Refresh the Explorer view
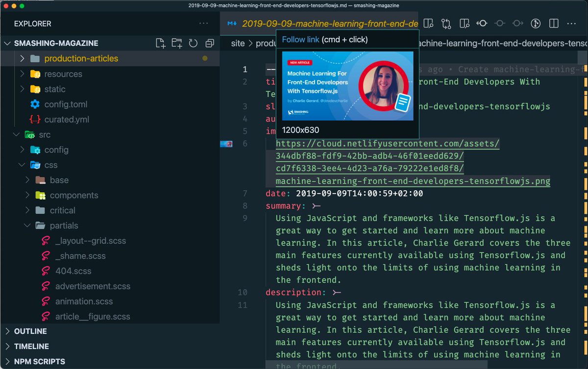The height and width of the screenshot is (369, 588). [x=193, y=43]
